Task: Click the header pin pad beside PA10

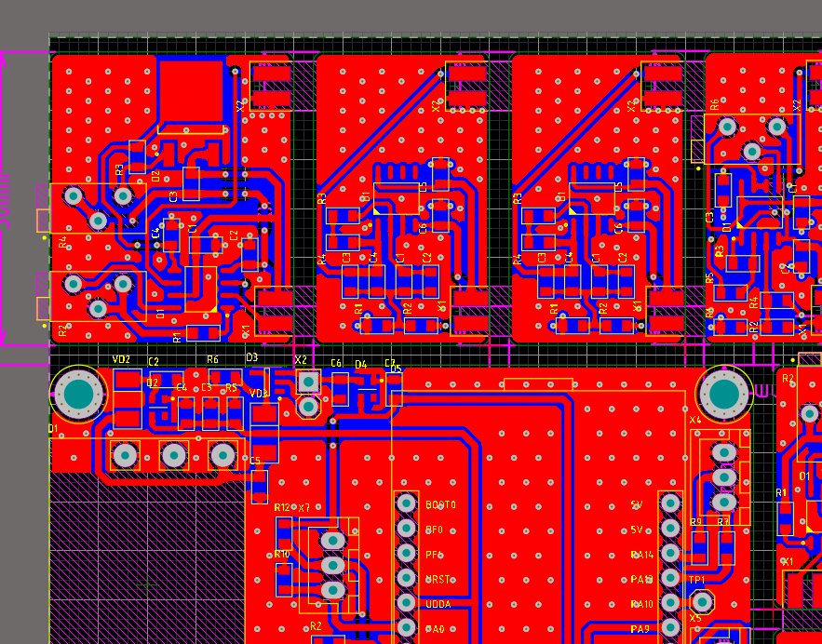Action: (670, 603)
